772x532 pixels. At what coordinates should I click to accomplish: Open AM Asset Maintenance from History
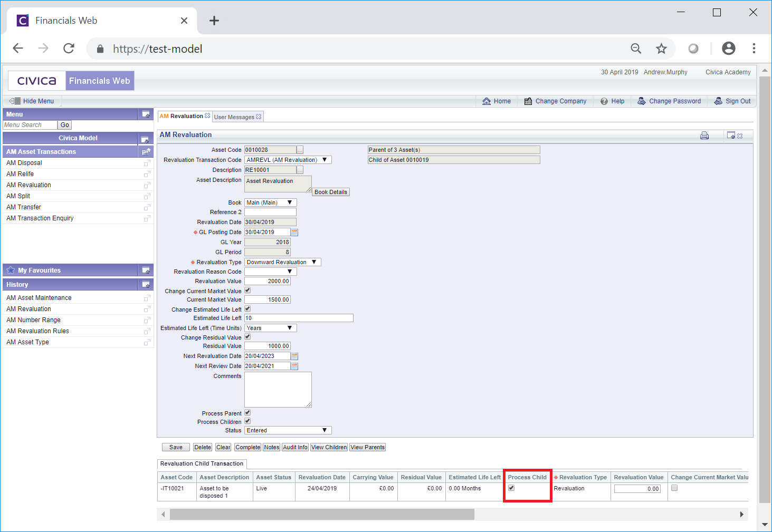coord(39,298)
